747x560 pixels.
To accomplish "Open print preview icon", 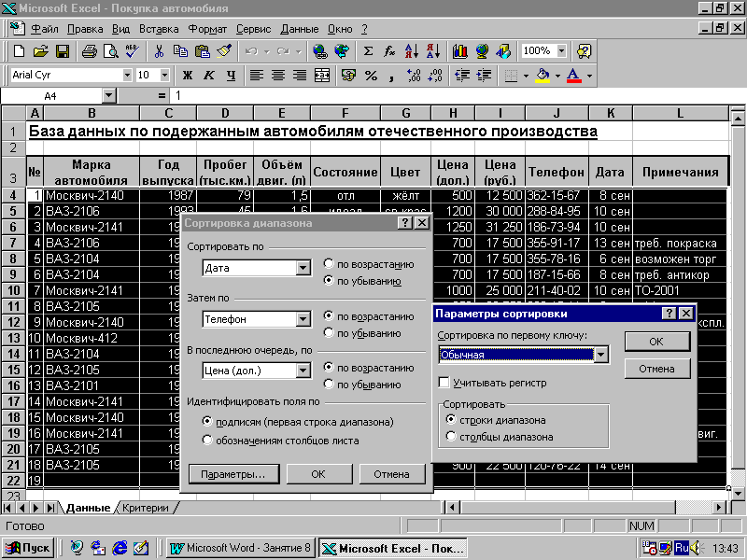I will (110, 51).
